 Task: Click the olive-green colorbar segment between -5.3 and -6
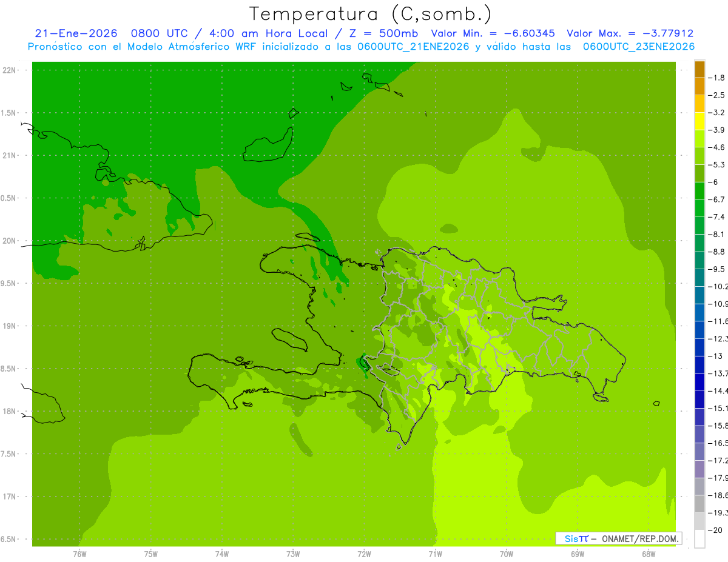[x=699, y=173]
